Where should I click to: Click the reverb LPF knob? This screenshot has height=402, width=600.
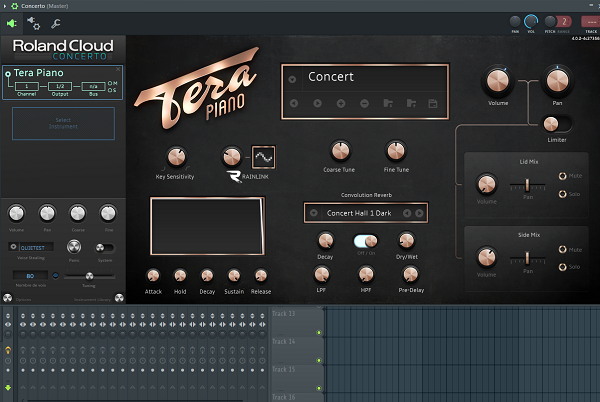click(321, 274)
